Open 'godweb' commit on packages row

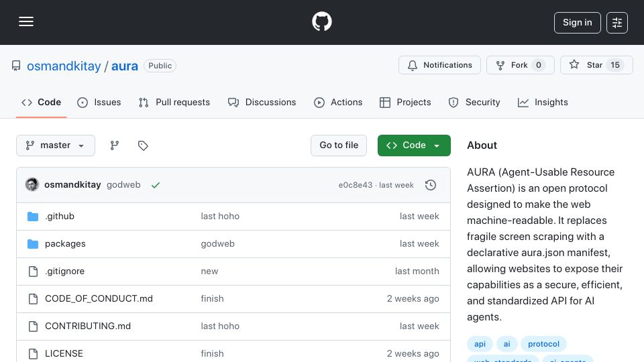click(x=217, y=244)
